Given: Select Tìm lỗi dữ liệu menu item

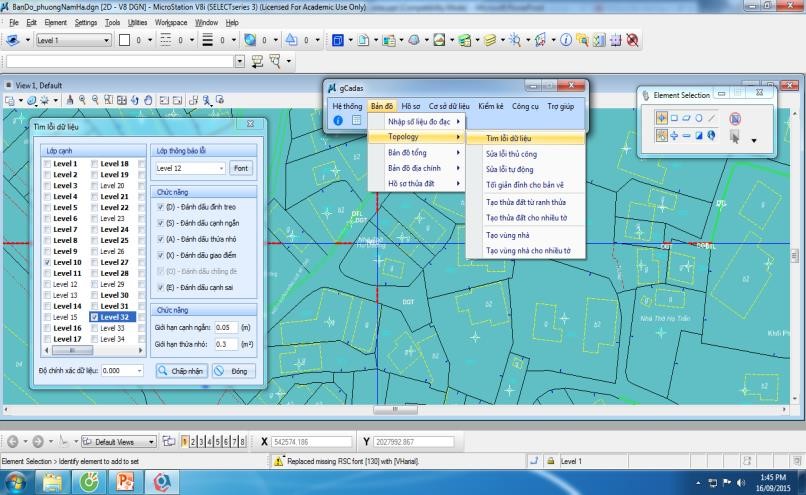Looking at the screenshot, I should pos(507,139).
